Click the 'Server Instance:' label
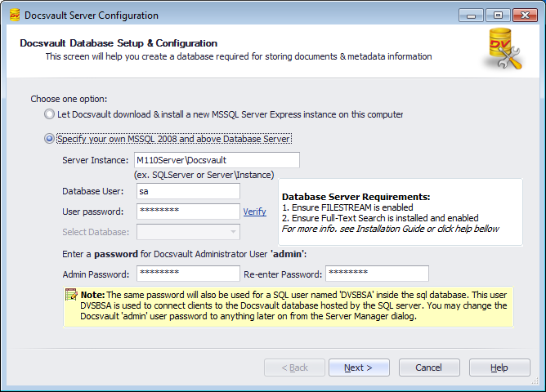546x392 pixels. [96, 160]
